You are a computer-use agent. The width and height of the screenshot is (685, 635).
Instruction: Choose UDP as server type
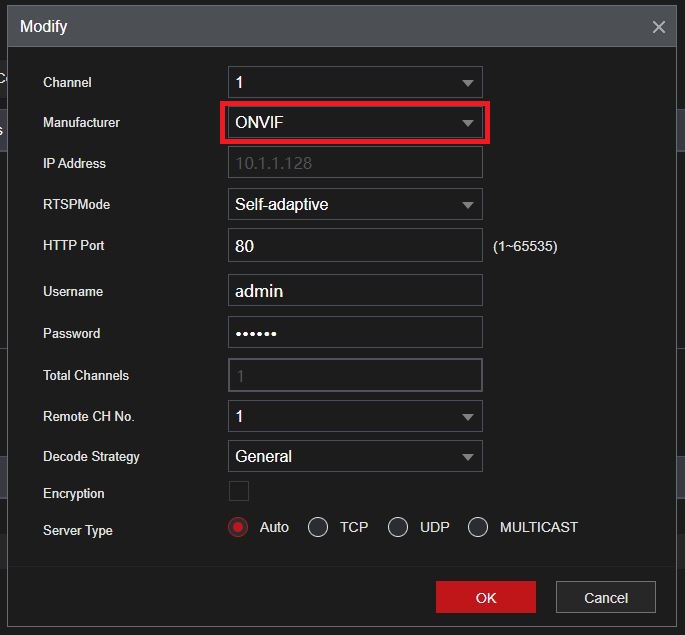[x=398, y=527]
